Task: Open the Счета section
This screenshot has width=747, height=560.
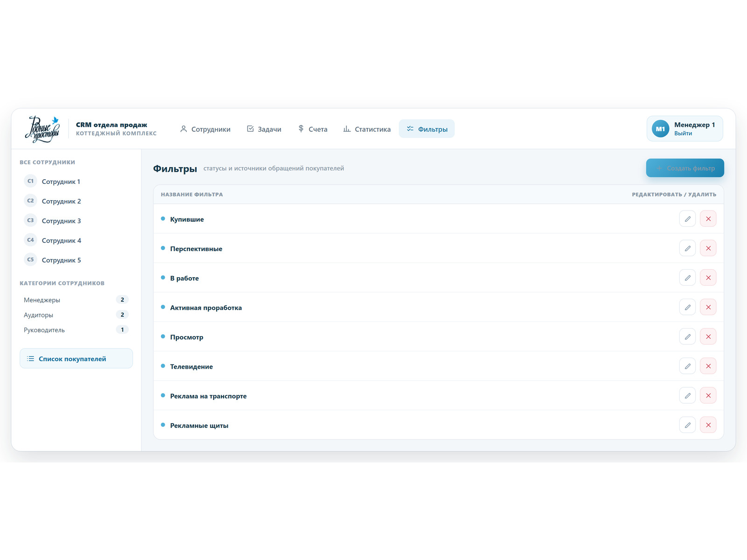Action: point(313,129)
